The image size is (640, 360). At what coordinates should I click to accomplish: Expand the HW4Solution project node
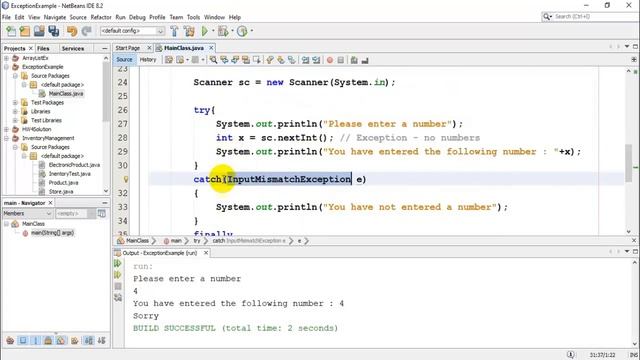6,129
